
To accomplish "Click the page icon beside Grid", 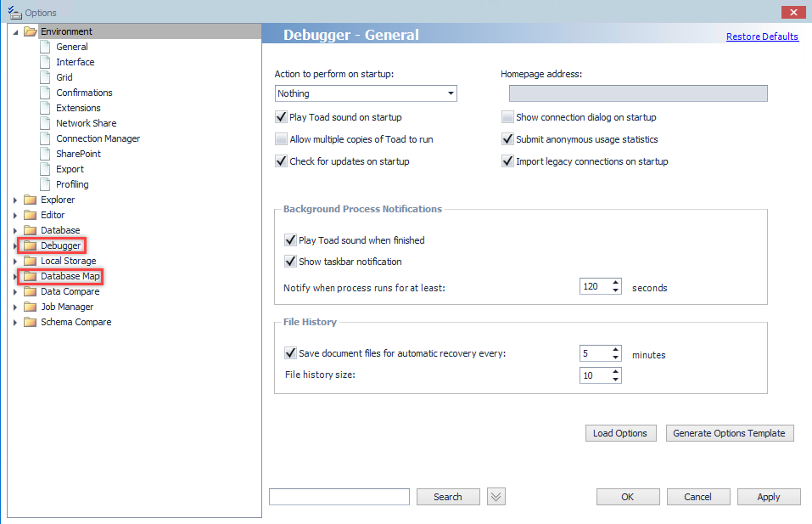I will click(x=46, y=77).
